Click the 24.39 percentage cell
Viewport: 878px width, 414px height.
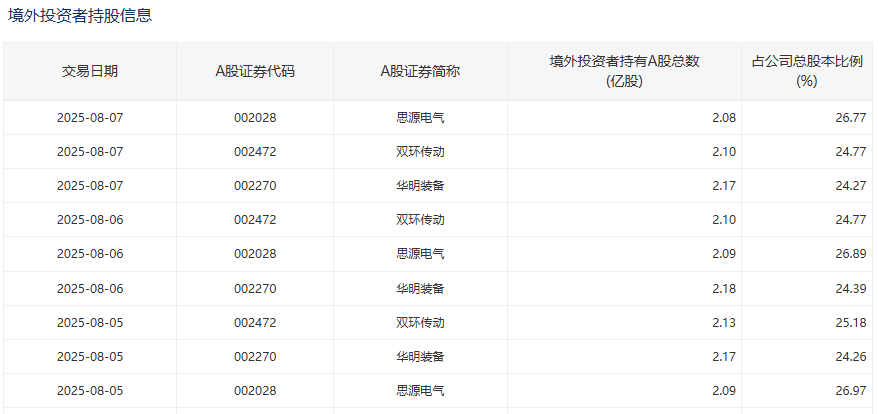pos(850,288)
